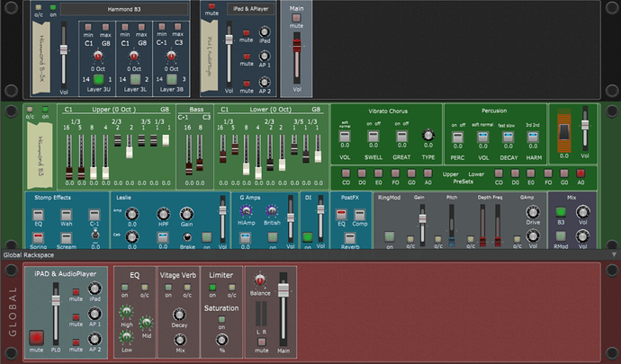Toggle the Scream stomp effect switch

tap(66, 238)
